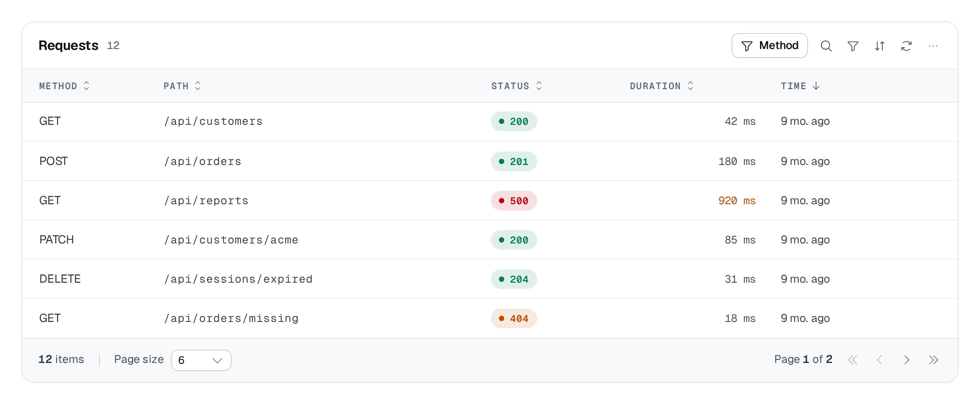Go to the first page
This screenshot has width=980, height=404.
[x=853, y=360]
